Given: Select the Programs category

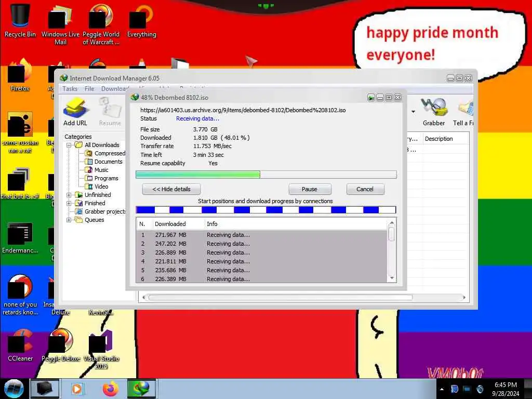Looking at the screenshot, I should [x=106, y=178].
